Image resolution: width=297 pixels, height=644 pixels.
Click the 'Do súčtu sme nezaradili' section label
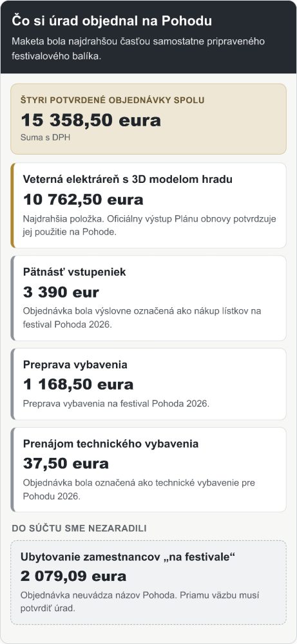[79, 528]
